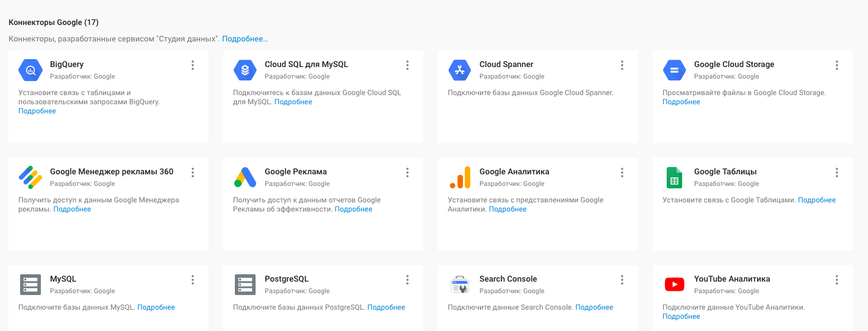Open the kebab menu on Cloud Spanner card
868x331 pixels.
[622, 65]
